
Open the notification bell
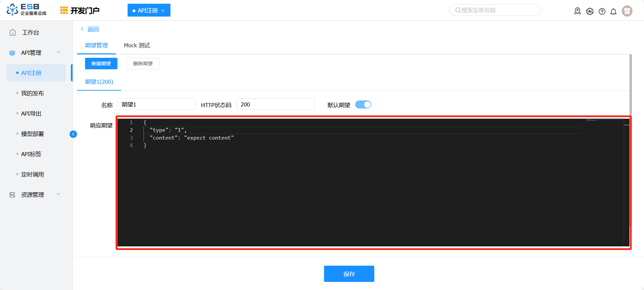tap(613, 11)
